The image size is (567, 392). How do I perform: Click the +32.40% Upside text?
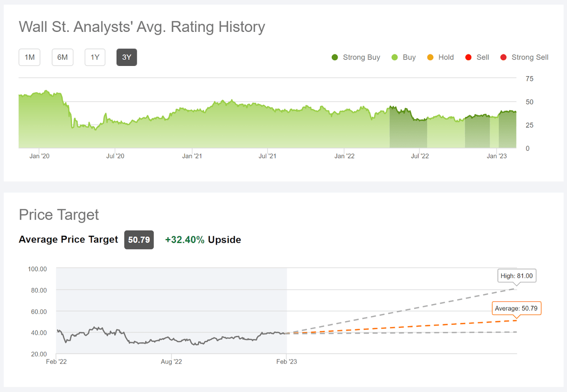click(203, 239)
